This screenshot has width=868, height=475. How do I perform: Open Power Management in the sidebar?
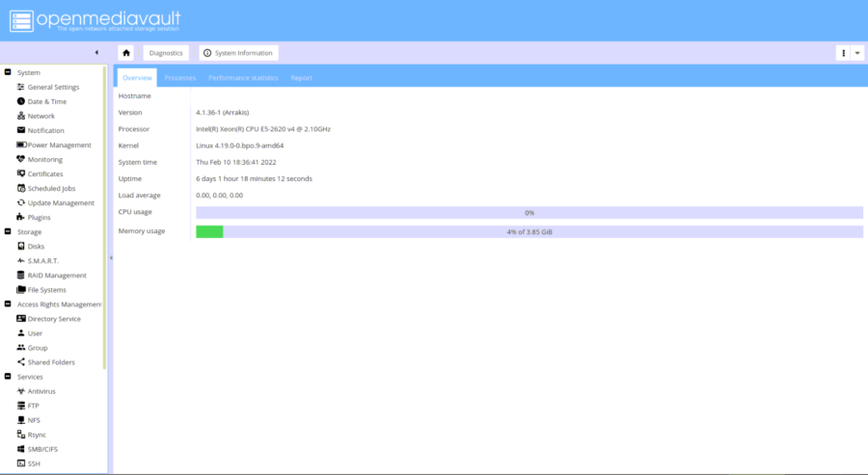[x=59, y=145]
